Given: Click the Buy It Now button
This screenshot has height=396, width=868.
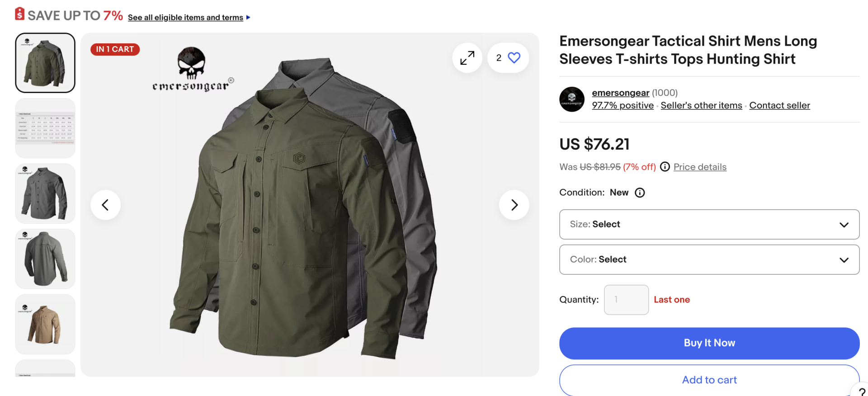Looking at the screenshot, I should tap(709, 343).
